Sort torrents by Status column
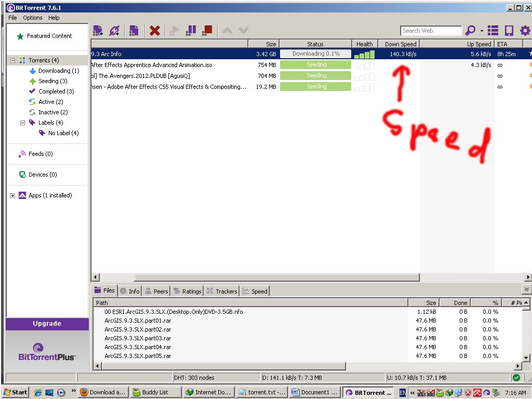Image resolution: width=532 pixels, height=399 pixels. point(315,44)
